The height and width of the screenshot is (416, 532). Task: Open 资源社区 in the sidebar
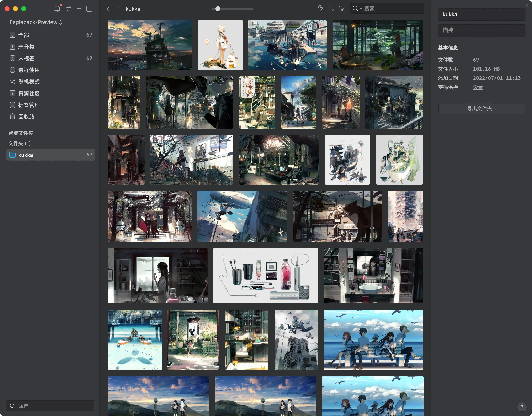tap(51, 93)
